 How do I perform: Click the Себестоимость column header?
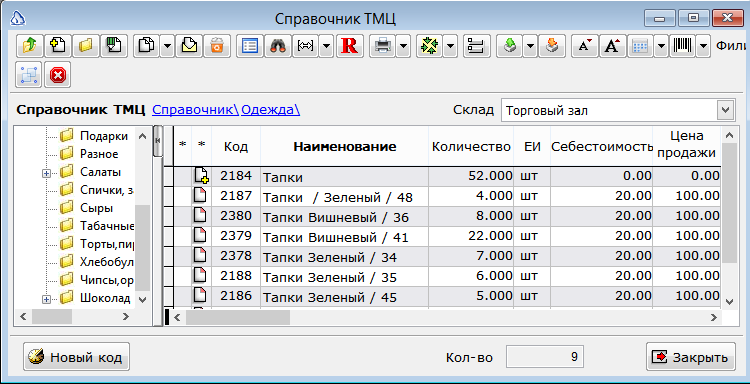[x=602, y=146]
